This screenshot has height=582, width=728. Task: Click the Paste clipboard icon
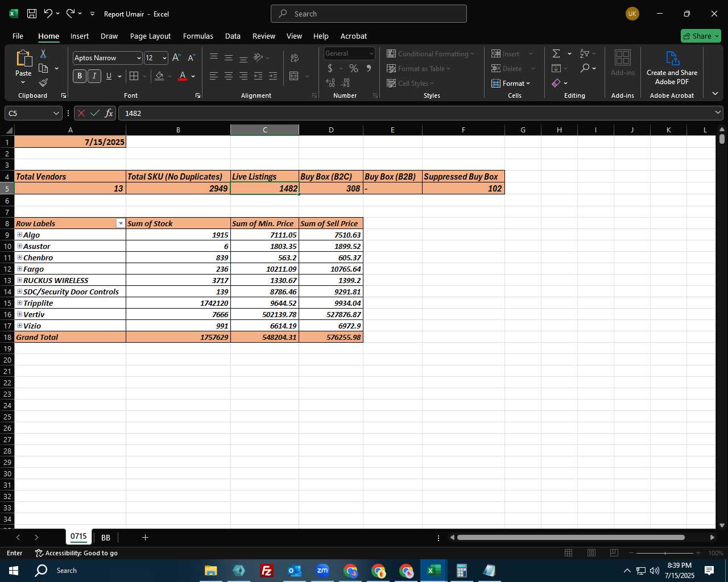pos(23,59)
